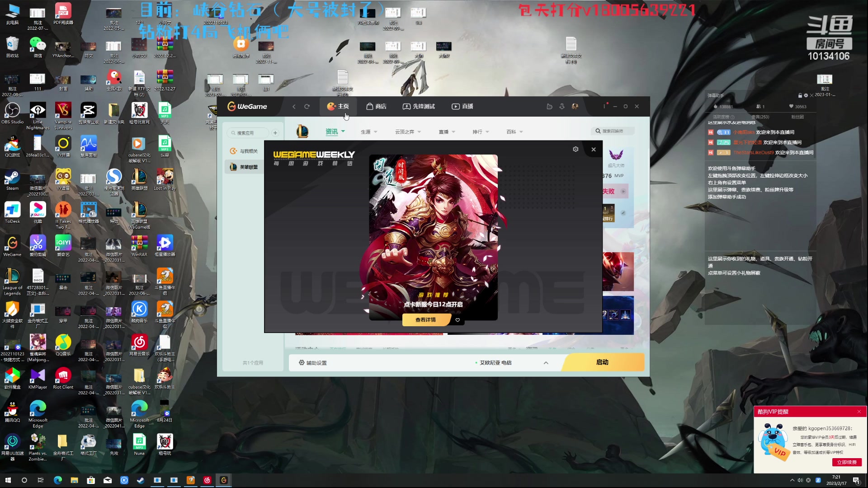Show hidden system tray icons
Screen dimensions: 868x488
pyautogui.click(x=792, y=480)
